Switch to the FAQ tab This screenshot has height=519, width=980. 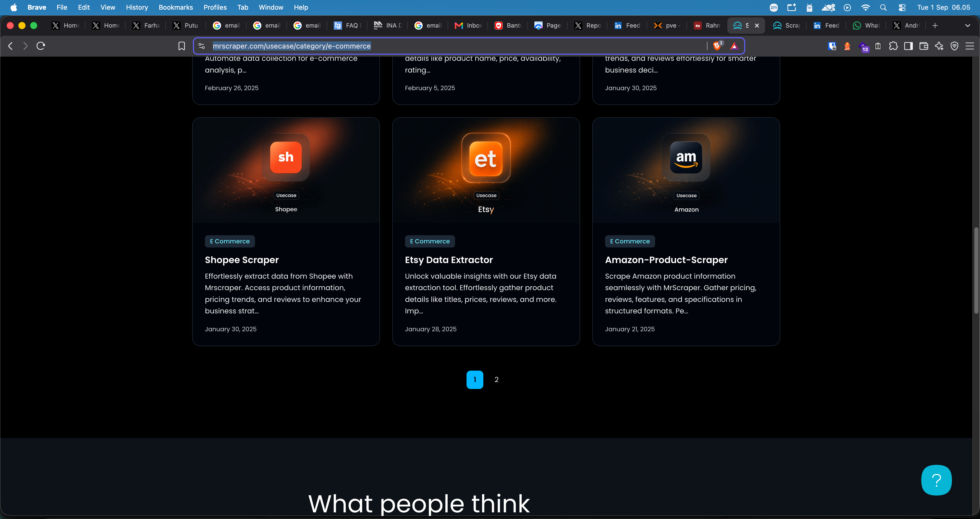coord(347,26)
